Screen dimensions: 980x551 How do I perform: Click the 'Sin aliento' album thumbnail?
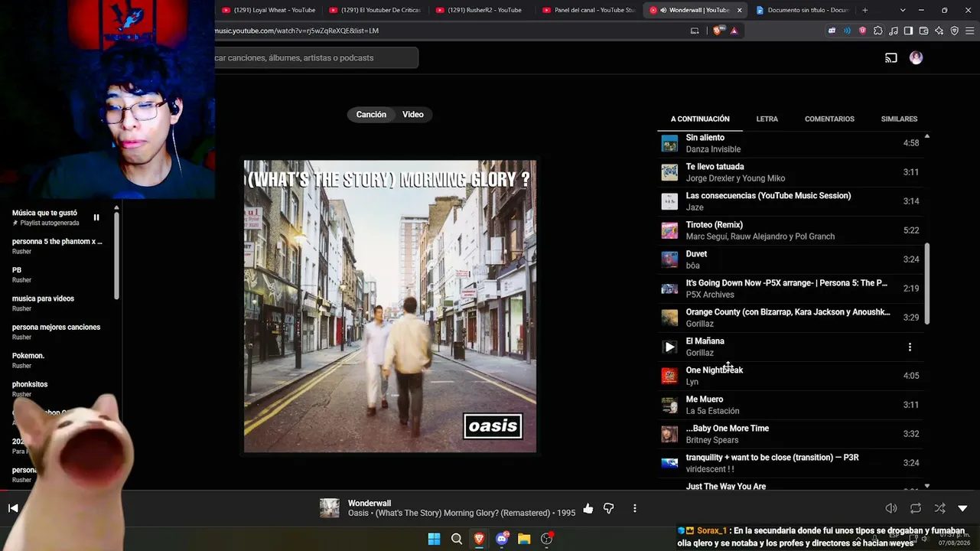669,144
